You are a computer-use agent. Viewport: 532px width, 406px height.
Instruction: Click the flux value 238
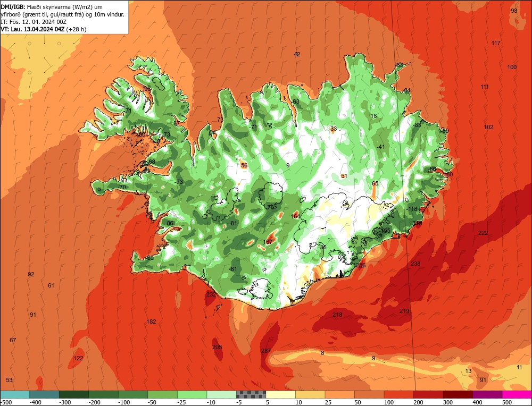415,264
